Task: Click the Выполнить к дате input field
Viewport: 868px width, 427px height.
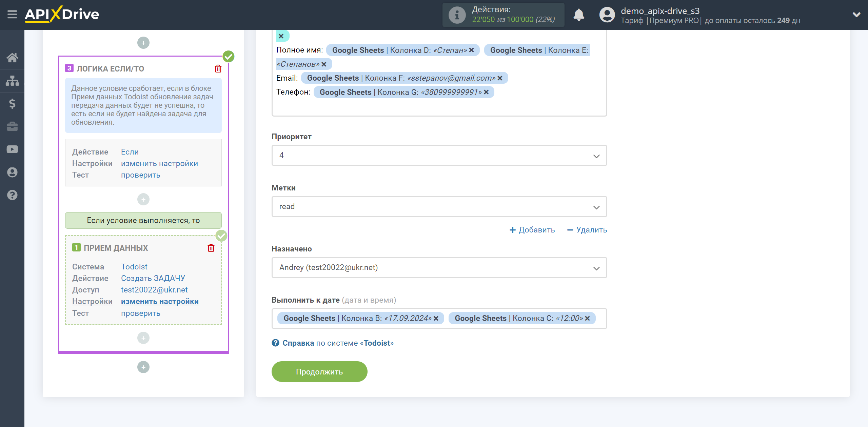Action: tap(439, 319)
